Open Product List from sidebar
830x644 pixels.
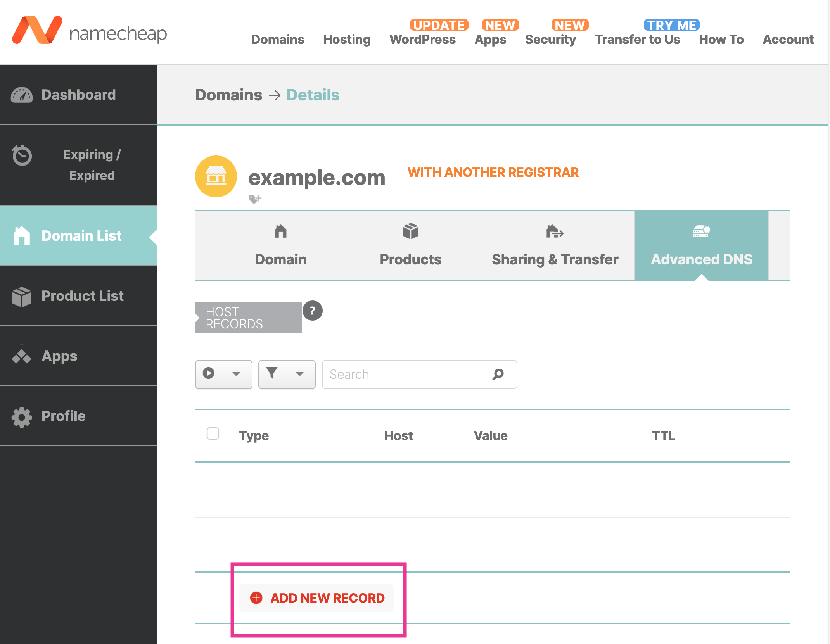coord(78,296)
